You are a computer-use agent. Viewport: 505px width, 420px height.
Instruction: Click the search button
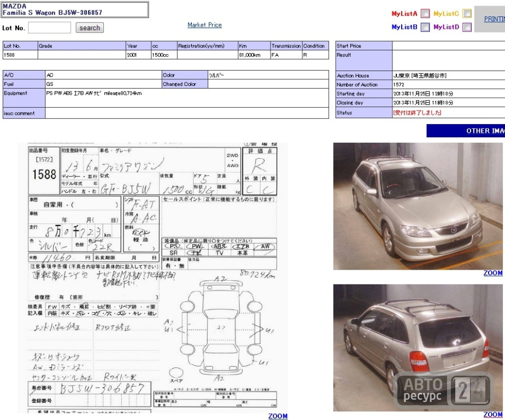(90, 28)
